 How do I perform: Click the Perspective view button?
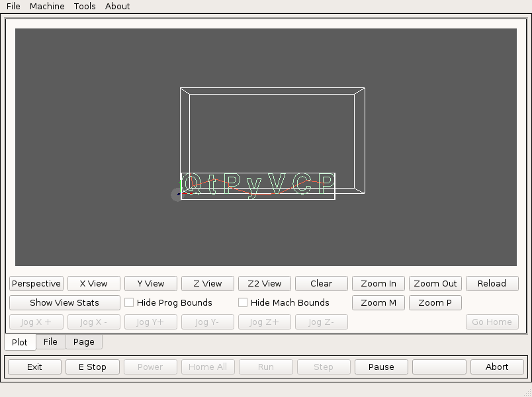click(x=36, y=284)
